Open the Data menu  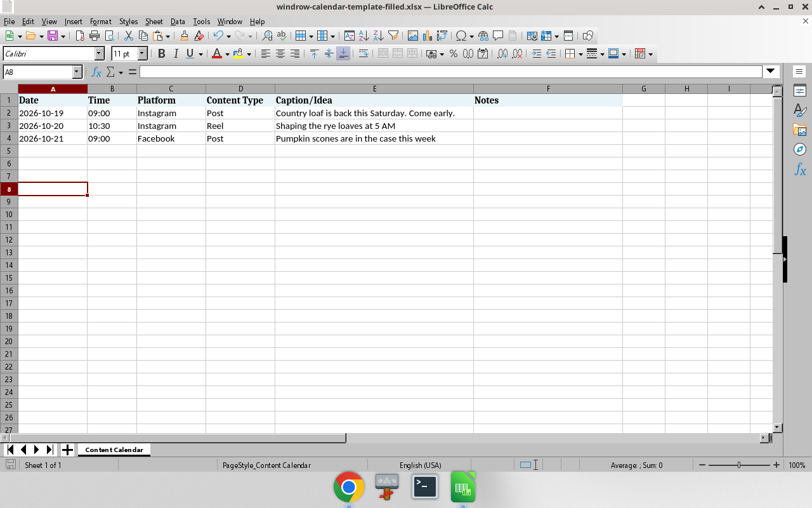tap(178, 22)
